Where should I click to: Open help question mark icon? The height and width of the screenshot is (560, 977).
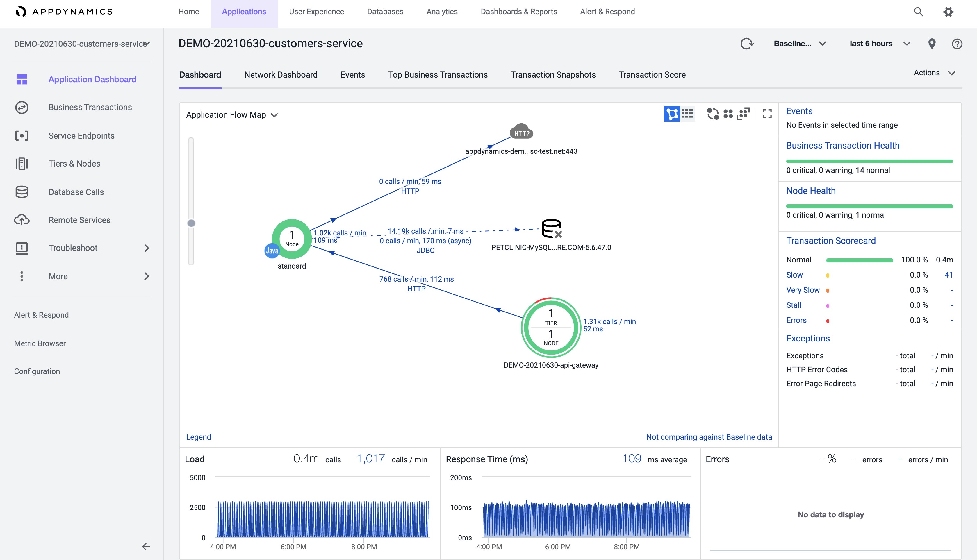coord(957,44)
